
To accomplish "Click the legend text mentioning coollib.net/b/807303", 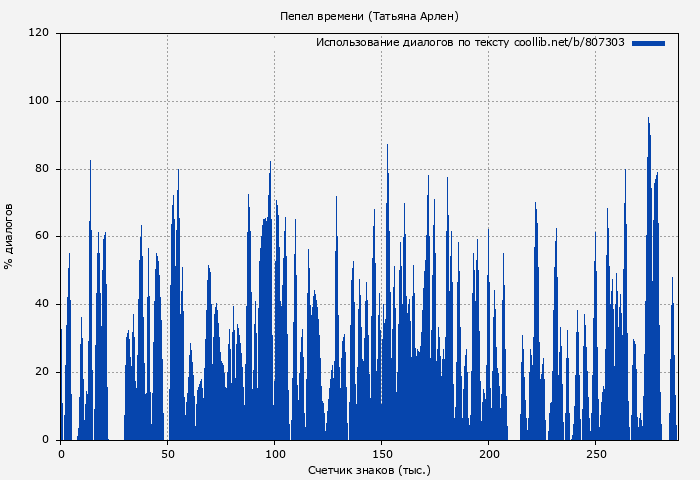I will [x=470, y=43].
